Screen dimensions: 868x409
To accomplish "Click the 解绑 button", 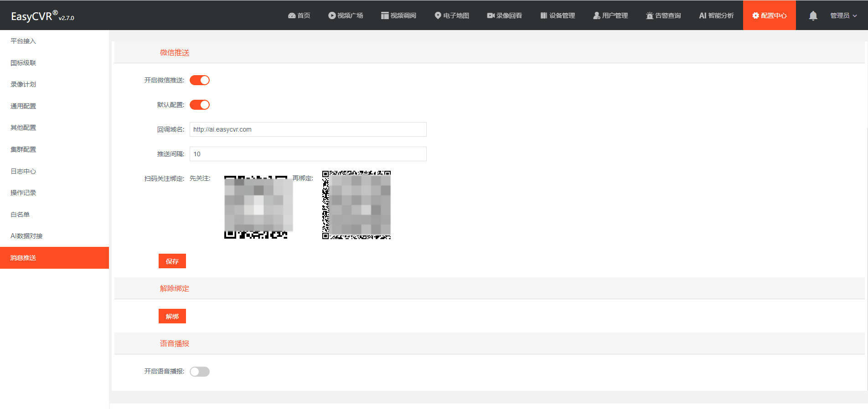I will click(172, 316).
